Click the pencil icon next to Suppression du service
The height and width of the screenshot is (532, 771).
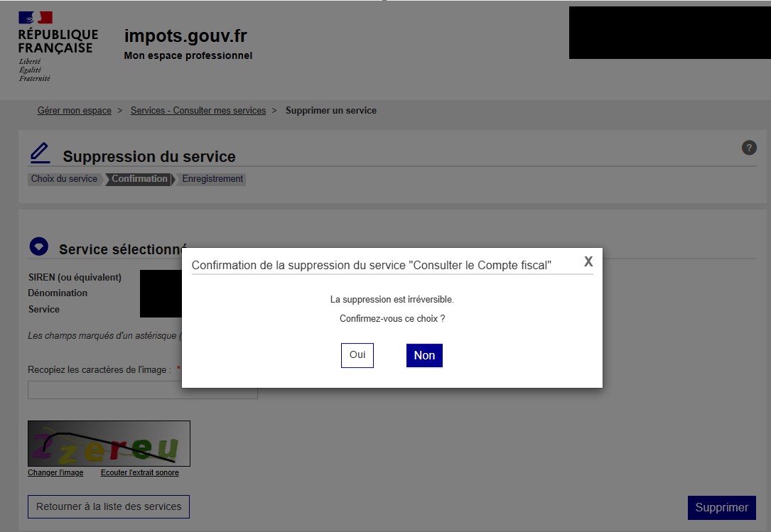click(39, 151)
